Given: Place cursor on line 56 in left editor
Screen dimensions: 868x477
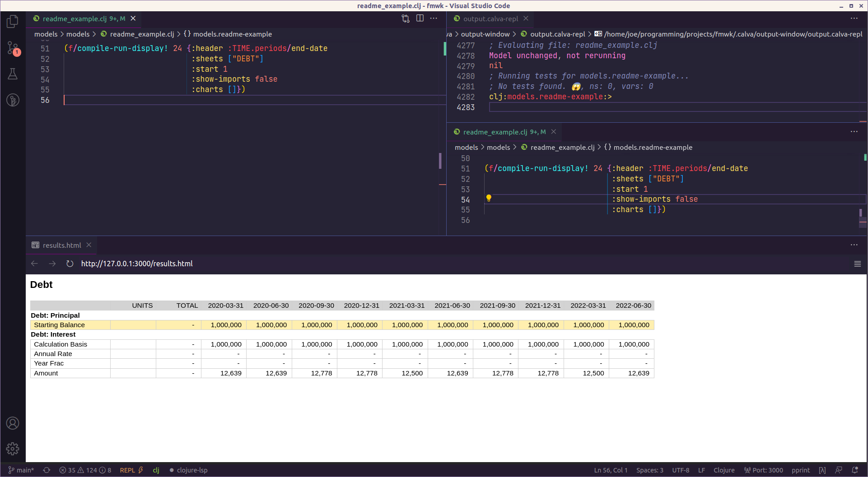Looking at the screenshot, I should 255,100.
